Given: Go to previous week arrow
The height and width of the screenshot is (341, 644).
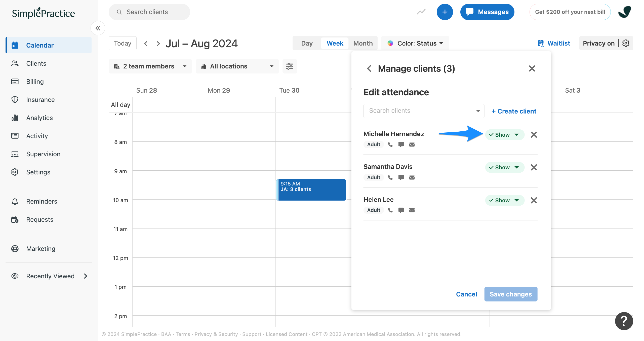Looking at the screenshot, I should pos(146,44).
